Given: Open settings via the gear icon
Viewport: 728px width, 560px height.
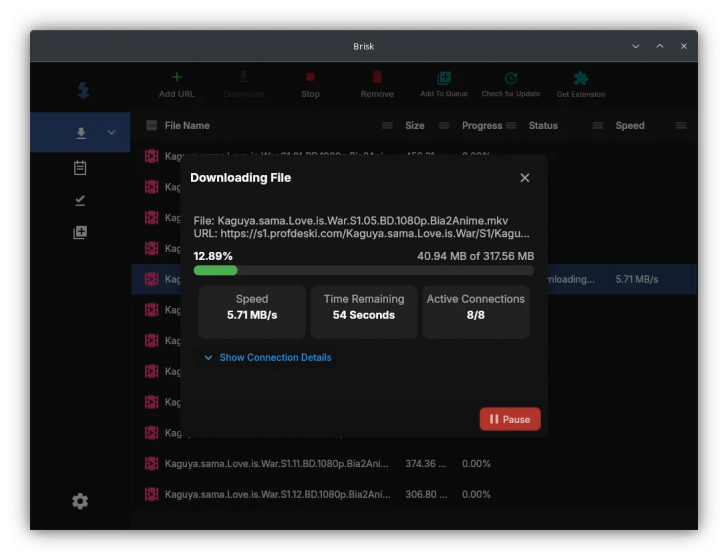Looking at the screenshot, I should point(80,501).
